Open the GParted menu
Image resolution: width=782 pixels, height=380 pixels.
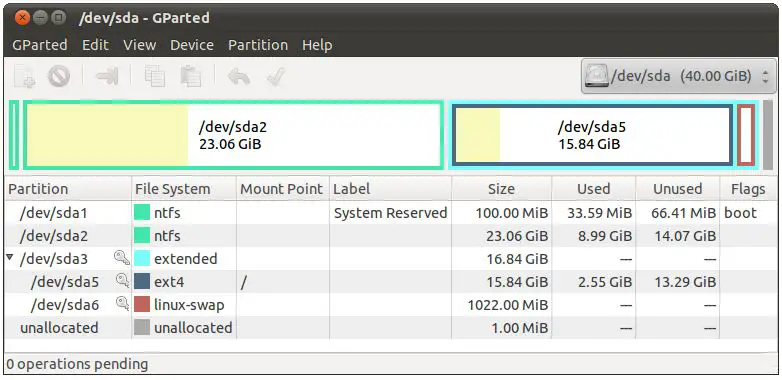pos(40,45)
